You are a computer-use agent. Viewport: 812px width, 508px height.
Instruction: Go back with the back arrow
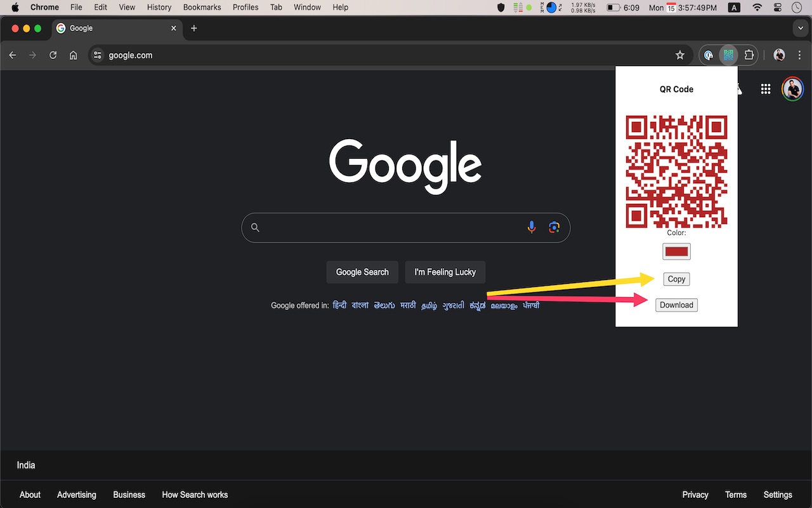[13, 55]
